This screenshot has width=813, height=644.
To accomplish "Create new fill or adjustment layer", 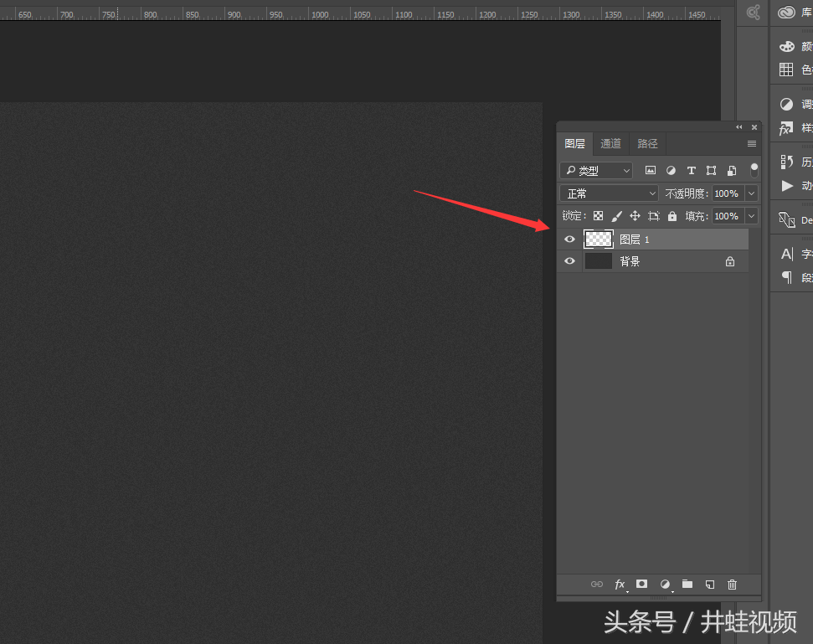I will tap(666, 585).
